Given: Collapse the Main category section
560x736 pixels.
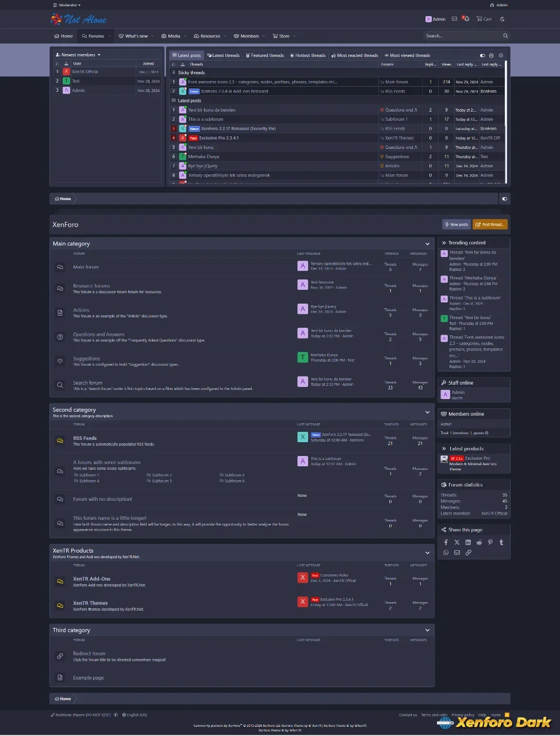Looking at the screenshot, I should (427, 244).
